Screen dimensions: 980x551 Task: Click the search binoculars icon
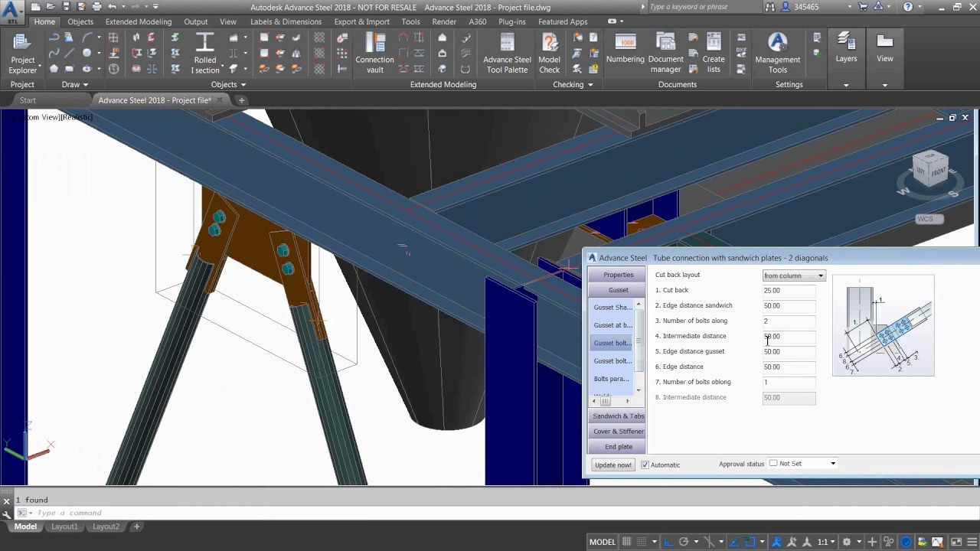coord(769,7)
